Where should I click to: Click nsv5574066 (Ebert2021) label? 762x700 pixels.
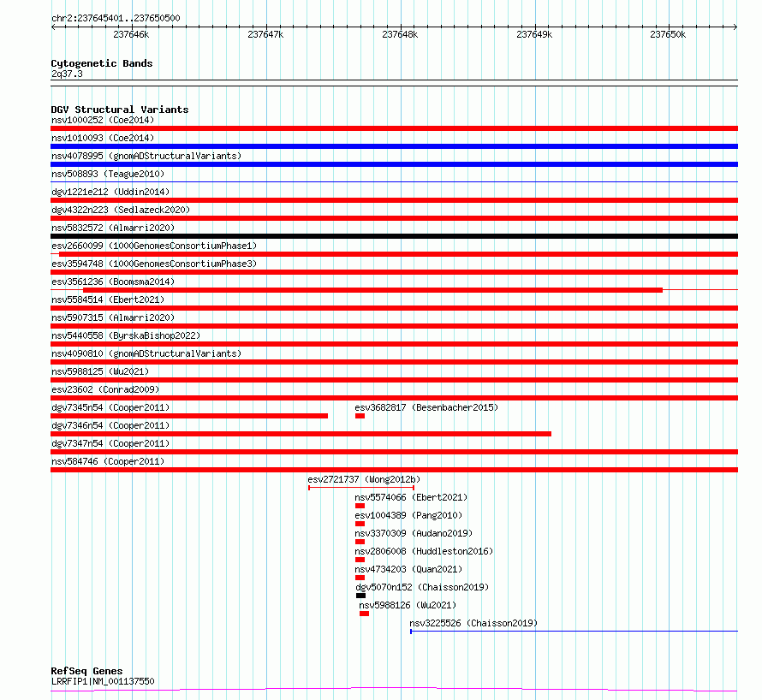pyautogui.click(x=411, y=497)
